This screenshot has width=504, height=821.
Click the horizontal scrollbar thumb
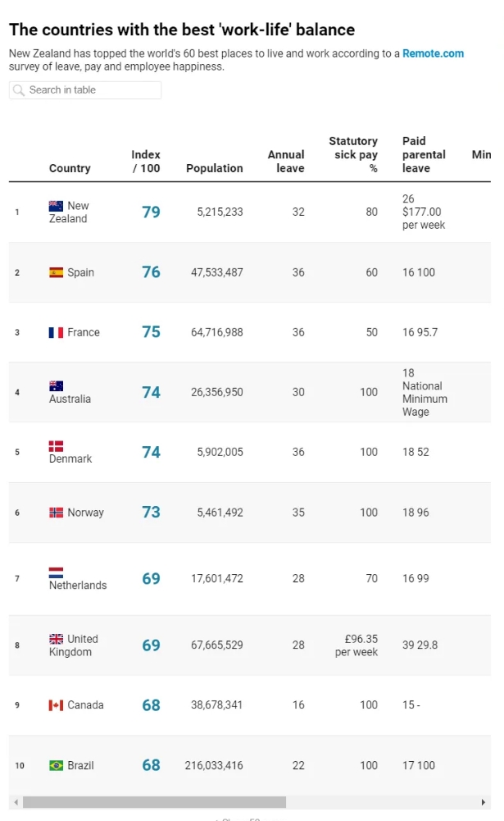tap(154, 802)
